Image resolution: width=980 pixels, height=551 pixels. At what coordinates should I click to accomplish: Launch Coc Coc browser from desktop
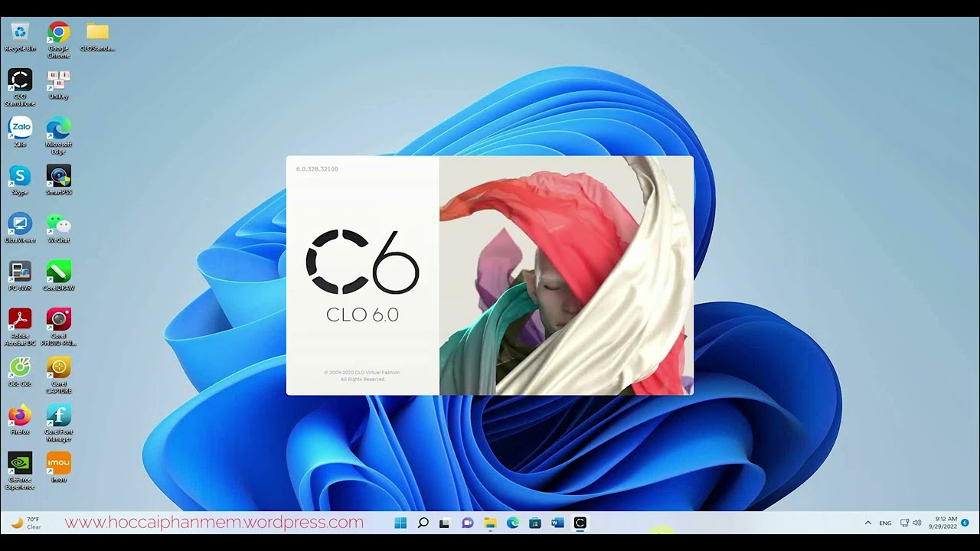20,371
